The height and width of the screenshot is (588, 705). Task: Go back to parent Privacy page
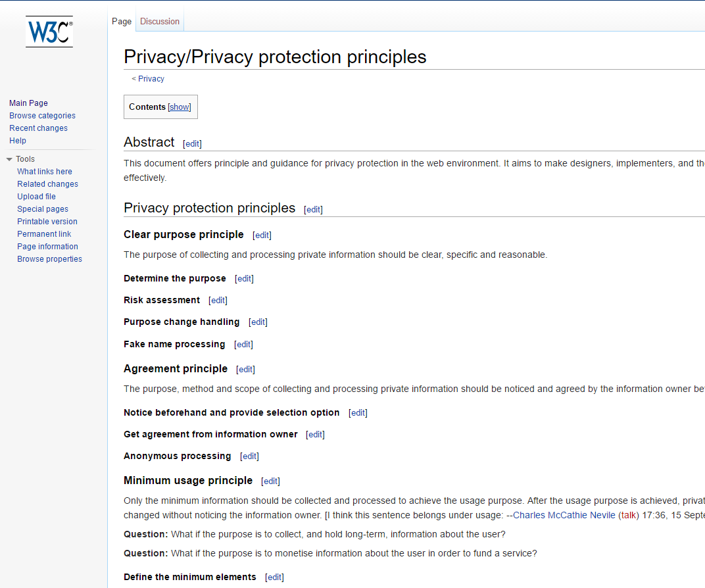point(151,79)
